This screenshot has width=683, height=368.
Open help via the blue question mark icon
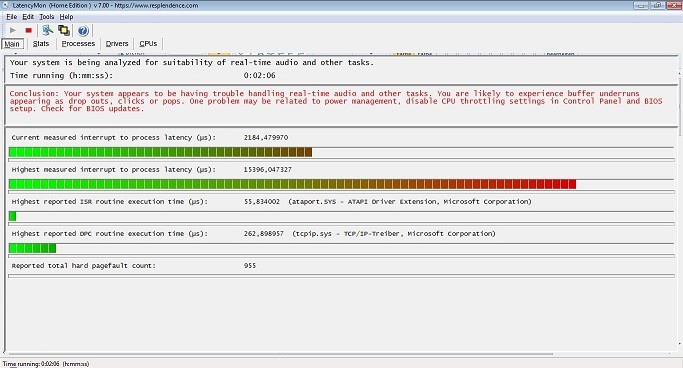pyautogui.click(x=83, y=30)
